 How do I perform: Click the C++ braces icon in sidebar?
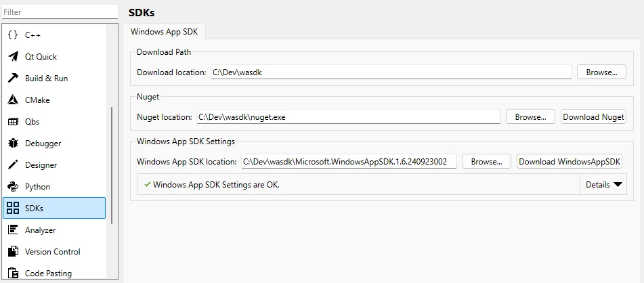tap(13, 35)
